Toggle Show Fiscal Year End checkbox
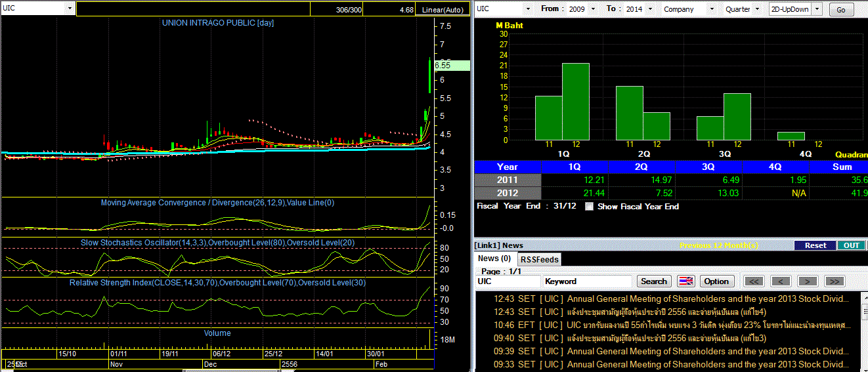This screenshot has width=868, height=372. pos(589,207)
